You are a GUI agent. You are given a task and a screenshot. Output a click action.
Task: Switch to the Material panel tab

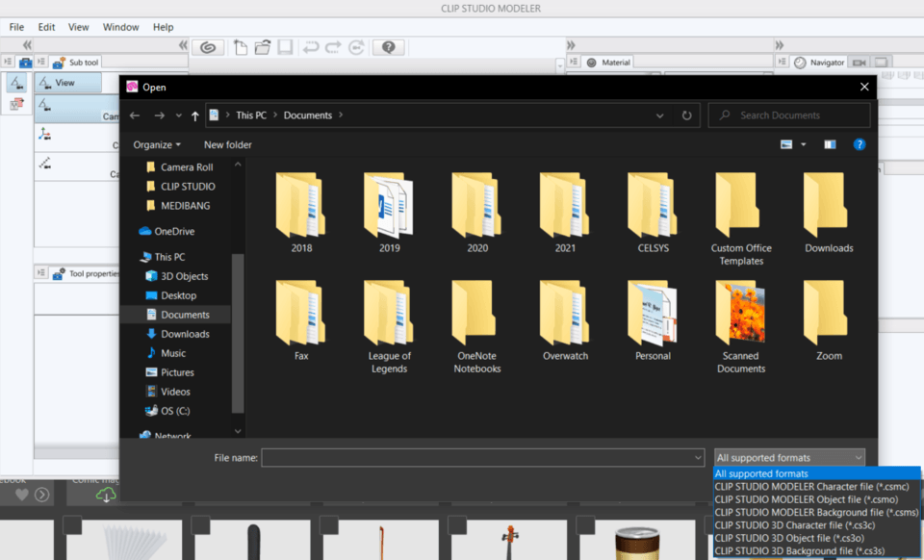[x=608, y=63]
